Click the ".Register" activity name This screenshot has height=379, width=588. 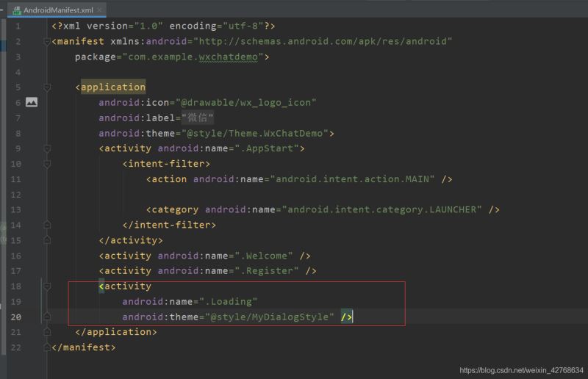pyautogui.click(x=267, y=270)
